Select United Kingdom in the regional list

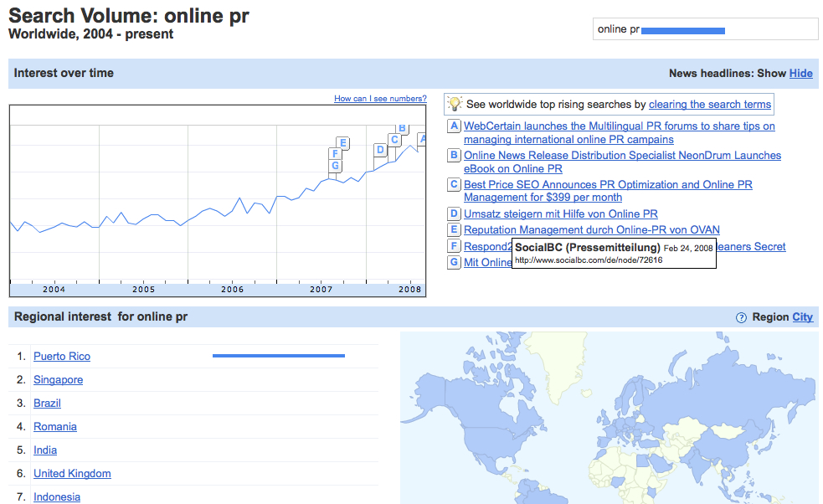click(72, 474)
